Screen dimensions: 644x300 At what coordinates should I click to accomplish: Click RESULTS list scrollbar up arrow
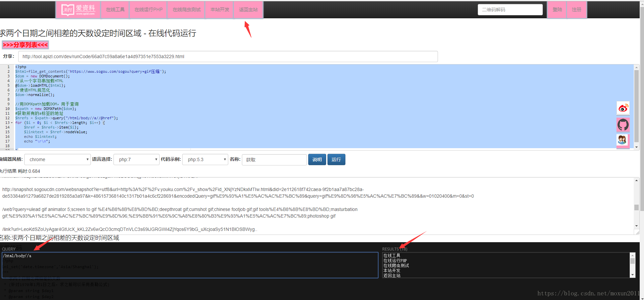point(633,255)
